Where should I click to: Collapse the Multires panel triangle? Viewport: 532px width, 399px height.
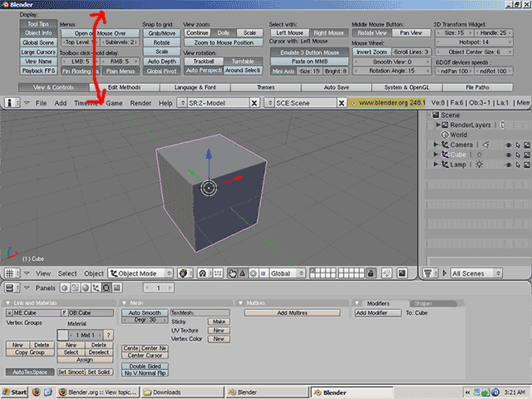click(x=240, y=303)
